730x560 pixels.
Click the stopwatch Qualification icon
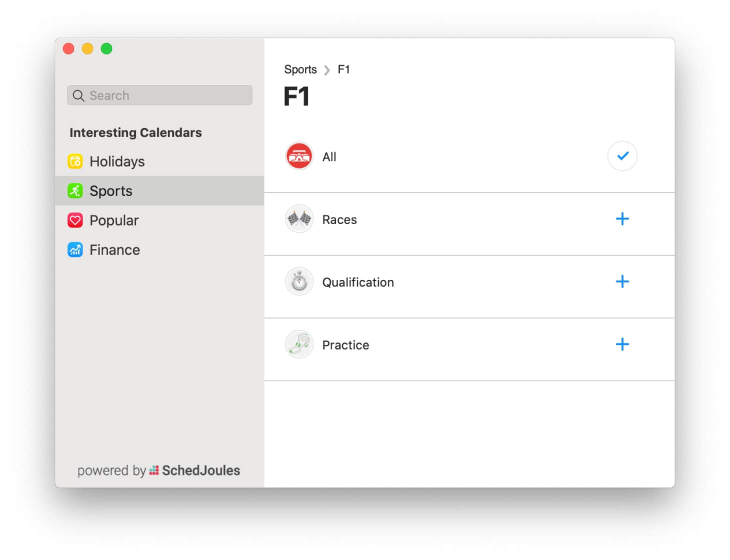click(x=299, y=281)
